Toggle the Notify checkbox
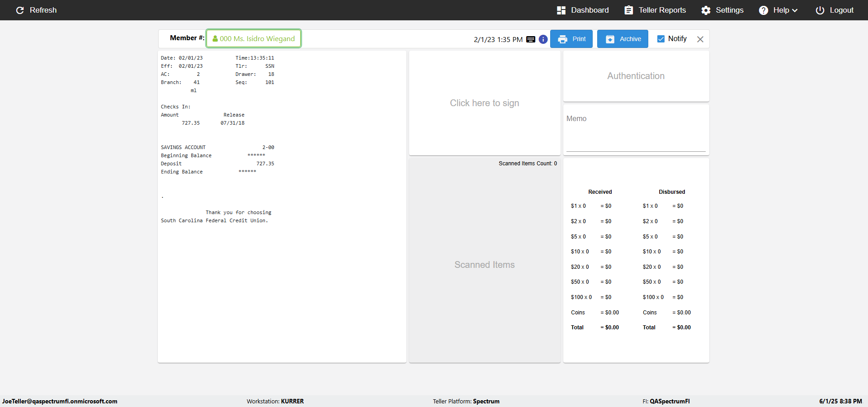This screenshot has height=407, width=868. 660,39
